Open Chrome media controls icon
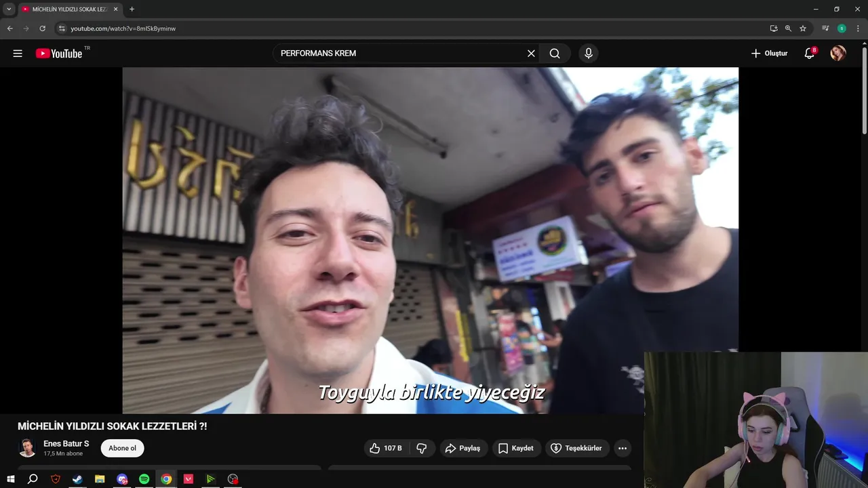 click(825, 28)
